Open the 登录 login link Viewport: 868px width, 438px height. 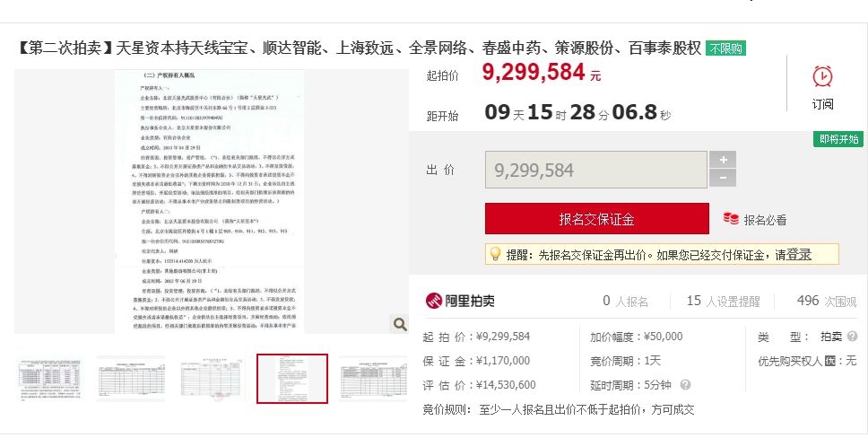tap(799, 255)
